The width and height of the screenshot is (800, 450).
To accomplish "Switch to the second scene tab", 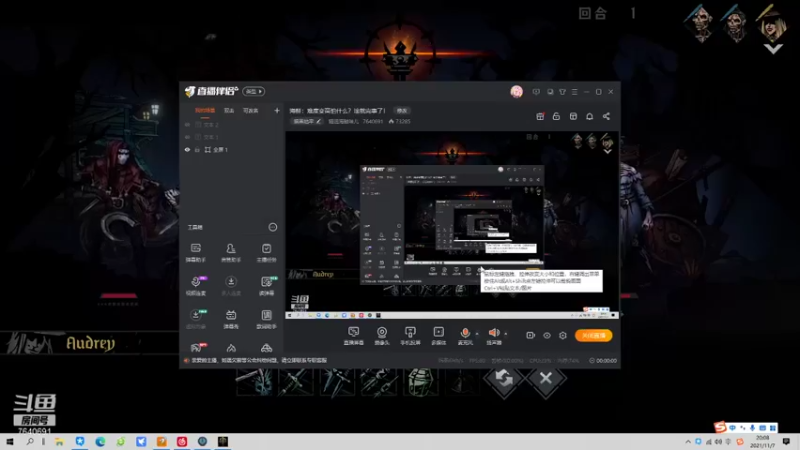I will point(229,111).
